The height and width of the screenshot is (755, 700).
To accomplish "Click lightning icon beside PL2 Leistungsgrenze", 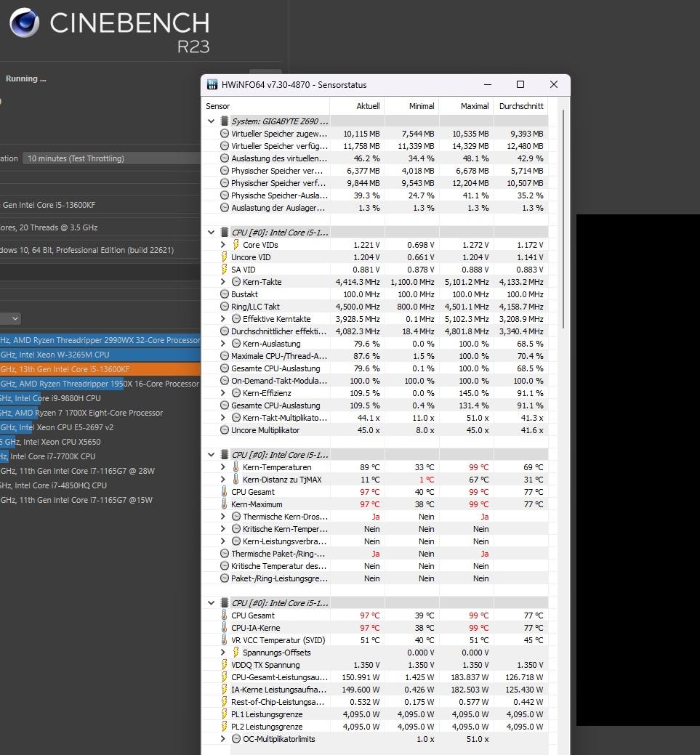I will pyautogui.click(x=225, y=727).
